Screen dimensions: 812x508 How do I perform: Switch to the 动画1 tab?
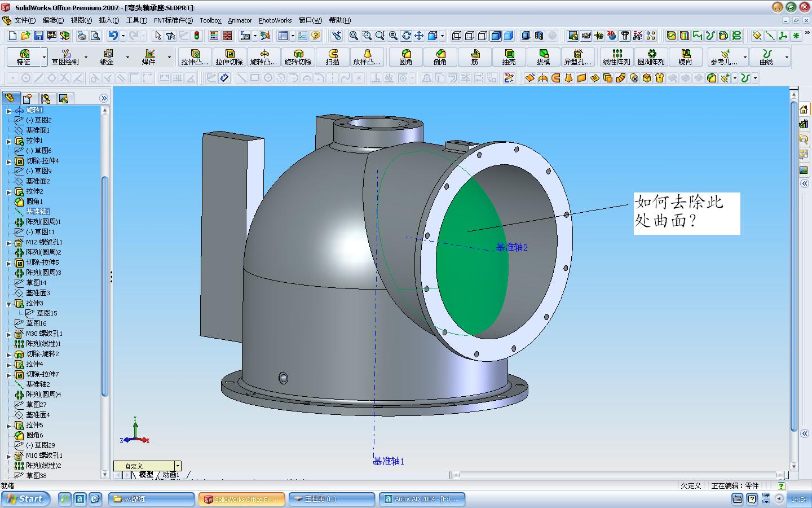(x=171, y=475)
